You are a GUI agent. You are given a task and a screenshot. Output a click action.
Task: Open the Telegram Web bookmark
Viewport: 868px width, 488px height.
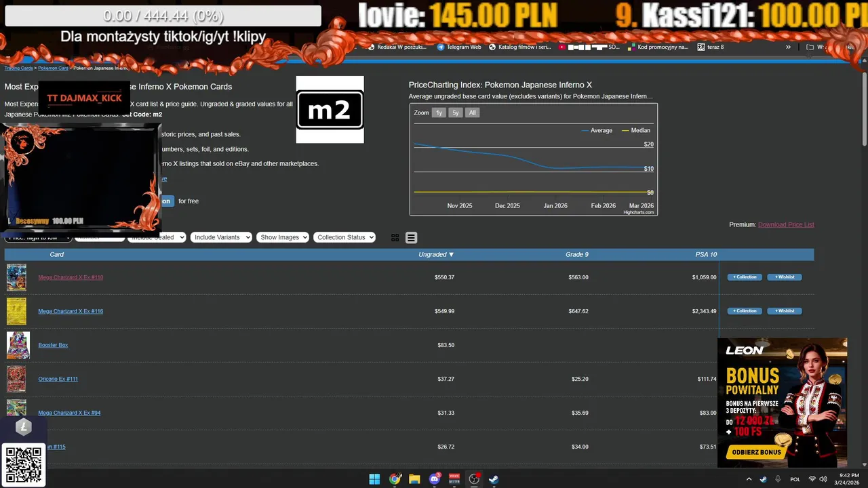[x=459, y=47]
